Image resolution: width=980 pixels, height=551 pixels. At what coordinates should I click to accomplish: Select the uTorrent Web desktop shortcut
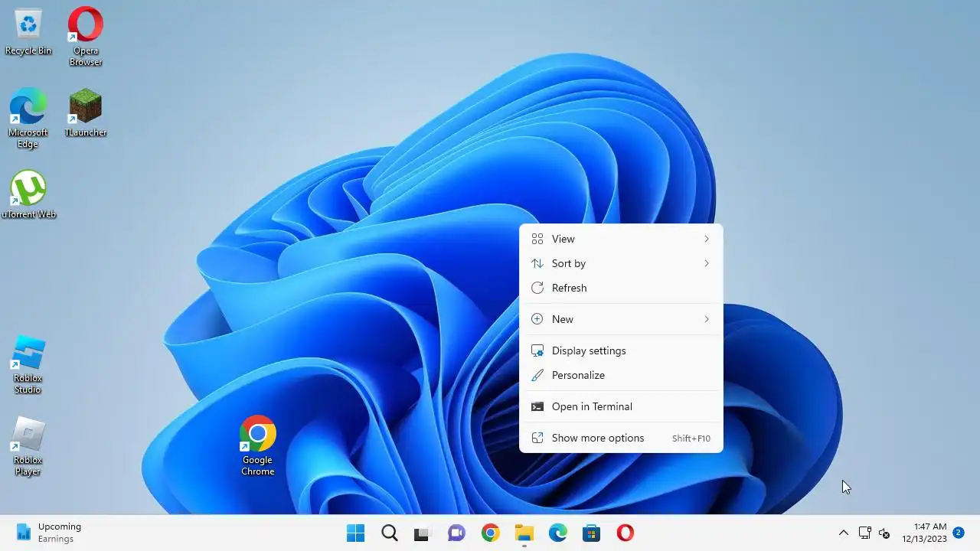28,194
